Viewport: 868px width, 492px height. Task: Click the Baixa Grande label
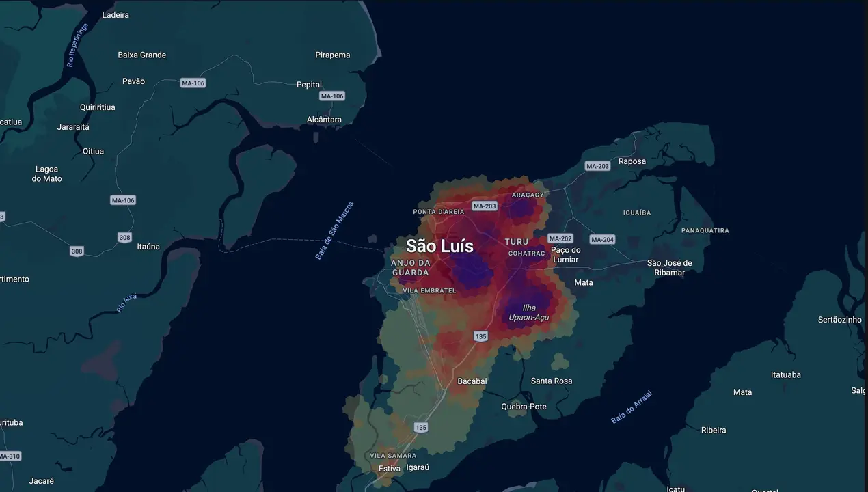142,55
